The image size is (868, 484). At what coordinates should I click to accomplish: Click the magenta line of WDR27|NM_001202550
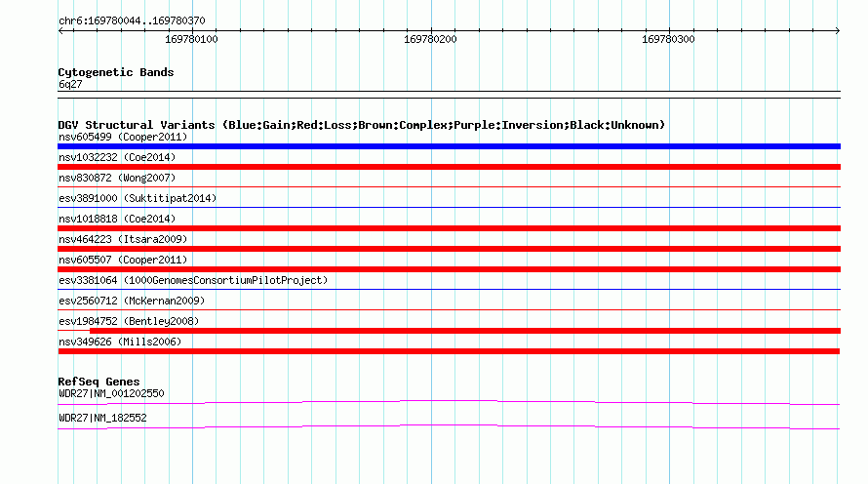449,402
